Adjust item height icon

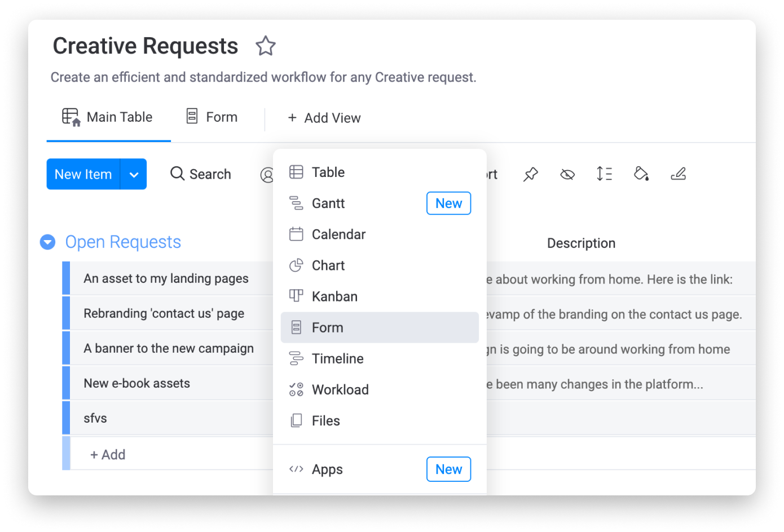[x=604, y=174]
